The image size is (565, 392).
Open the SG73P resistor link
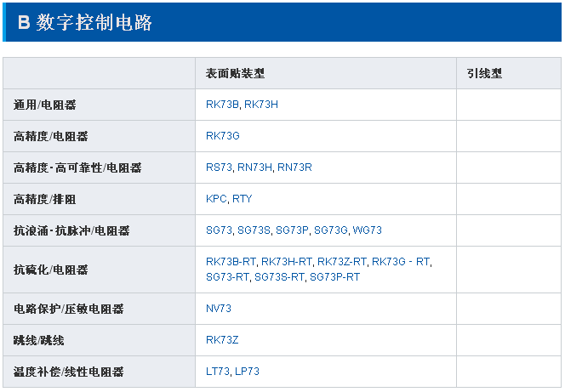point(292,230)
